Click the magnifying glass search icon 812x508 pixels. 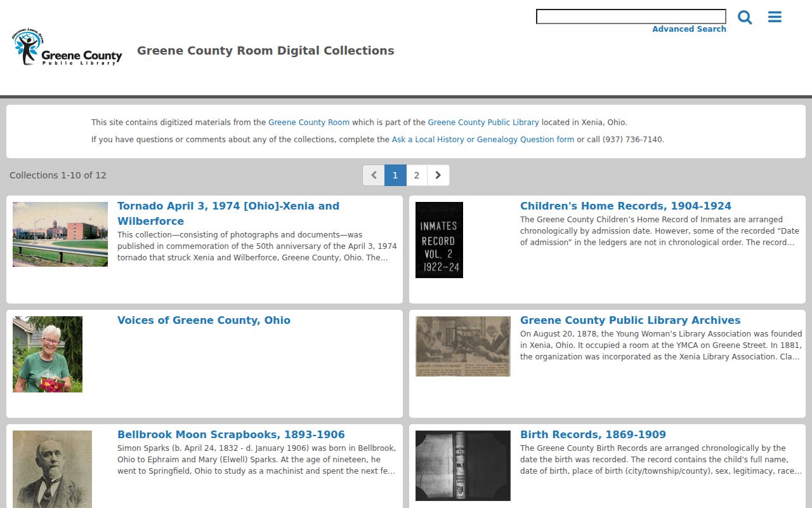745,17
